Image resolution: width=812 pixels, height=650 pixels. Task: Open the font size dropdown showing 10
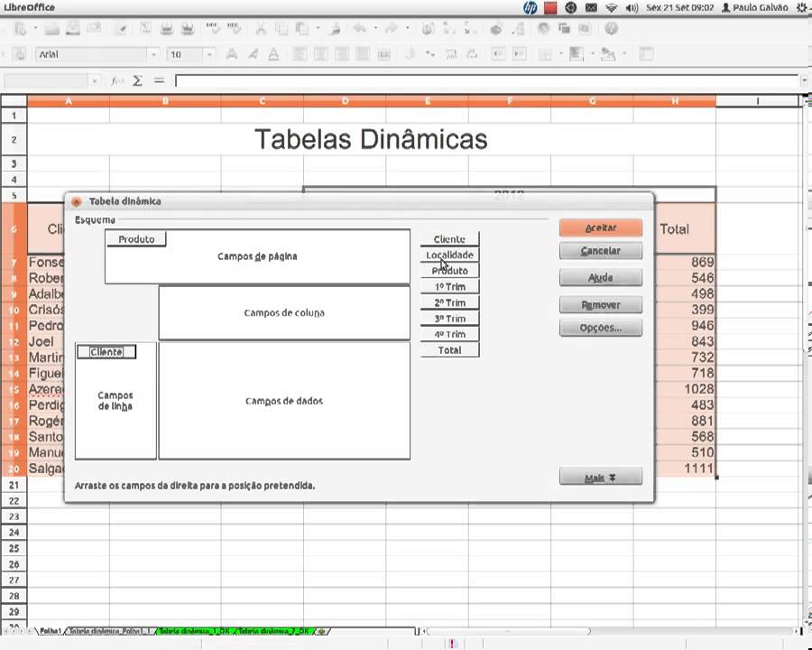[209, 54]
